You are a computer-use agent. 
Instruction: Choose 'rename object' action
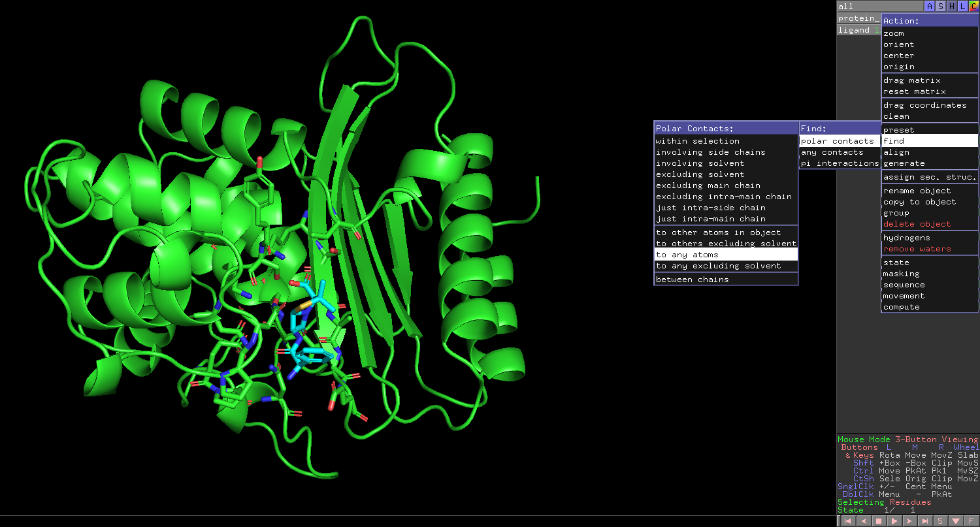coord(930,191)
